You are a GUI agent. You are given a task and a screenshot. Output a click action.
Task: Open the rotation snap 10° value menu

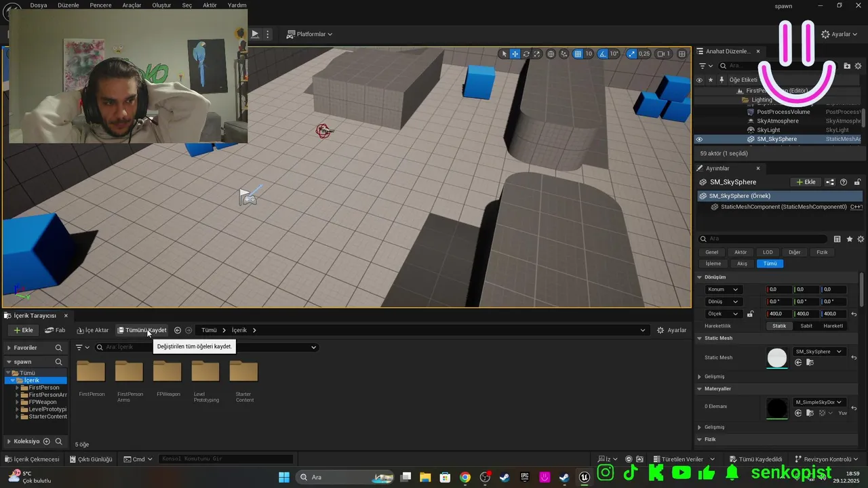point(614,54)
